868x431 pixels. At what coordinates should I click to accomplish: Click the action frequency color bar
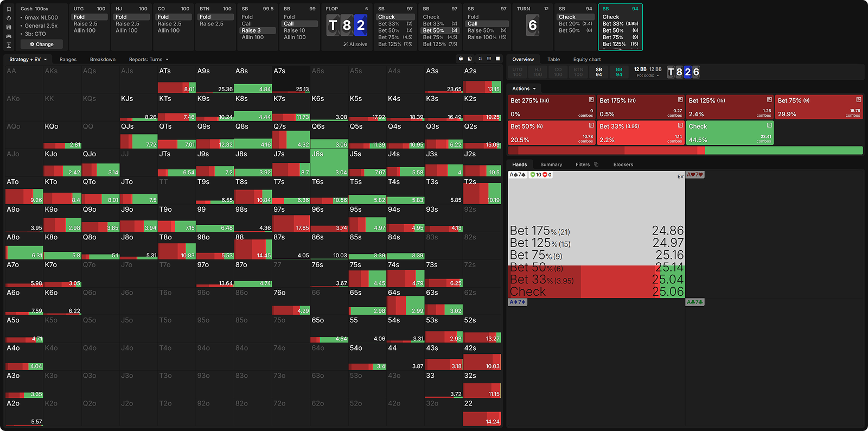tap(685, 150)
